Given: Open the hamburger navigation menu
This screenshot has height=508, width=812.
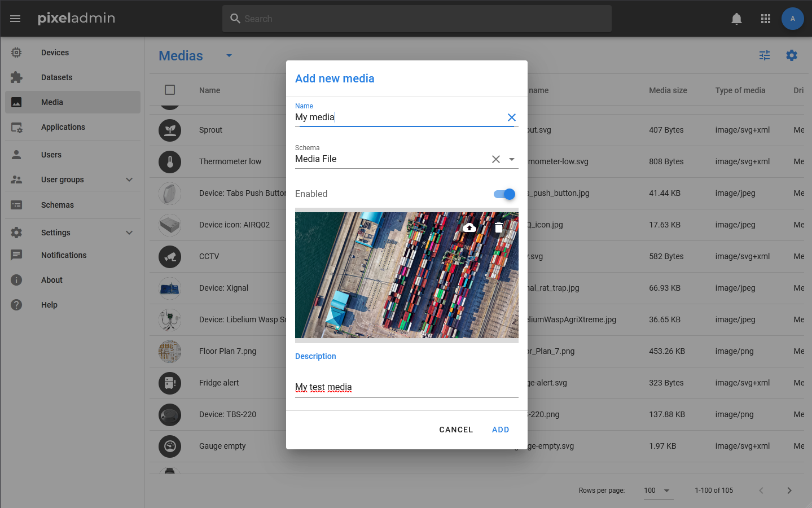Looking at the screenshot, I should 15,19.
